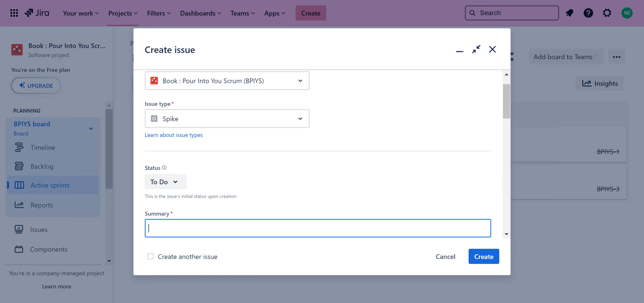Click the BPIYS-3 issue key
Viewport: 644px width, 303px height.
click(608, 189)
